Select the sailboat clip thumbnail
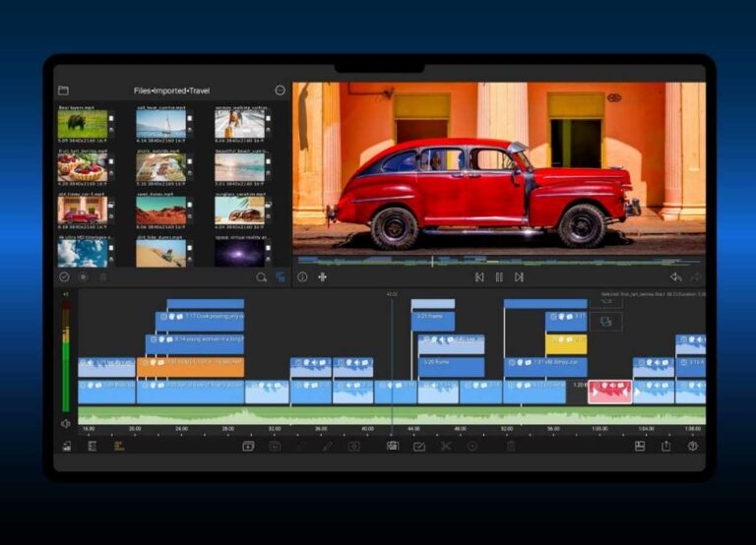Viewport: 756px width, 545px height. click(x=160, y=124)
